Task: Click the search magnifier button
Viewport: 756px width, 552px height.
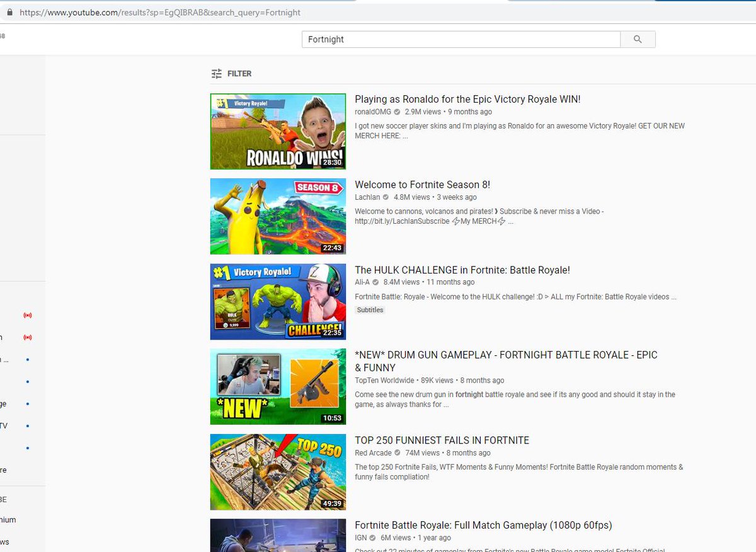Action: click(x=638, y=39)
